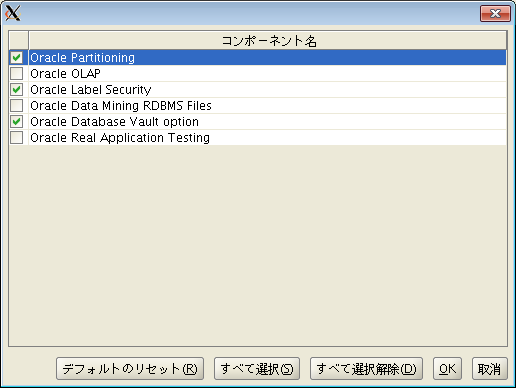Select the Oracle Real Application Testing text
The image size is (516, 388).
[120, 138]
